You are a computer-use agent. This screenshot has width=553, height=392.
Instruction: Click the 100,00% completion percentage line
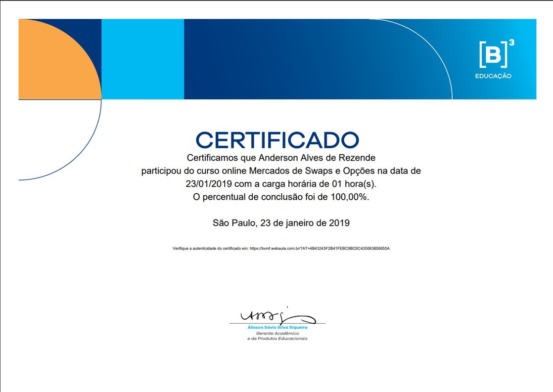click(281, 197)
